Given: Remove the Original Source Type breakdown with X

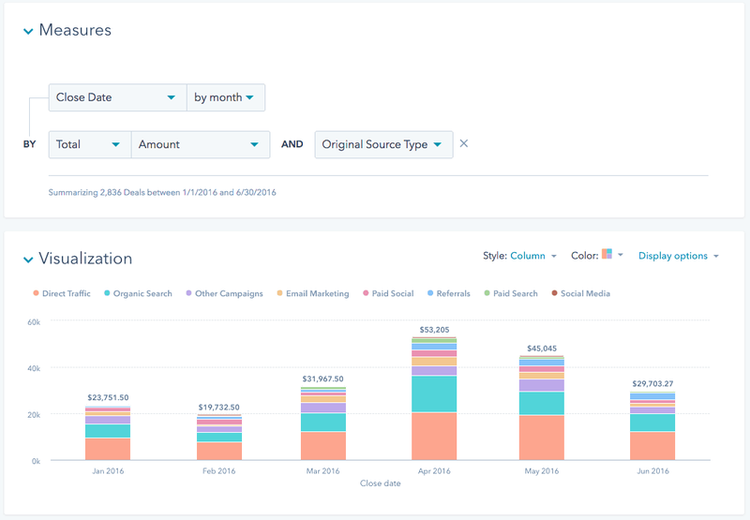Looking at the screenshot, I should [x=463, y=144].
